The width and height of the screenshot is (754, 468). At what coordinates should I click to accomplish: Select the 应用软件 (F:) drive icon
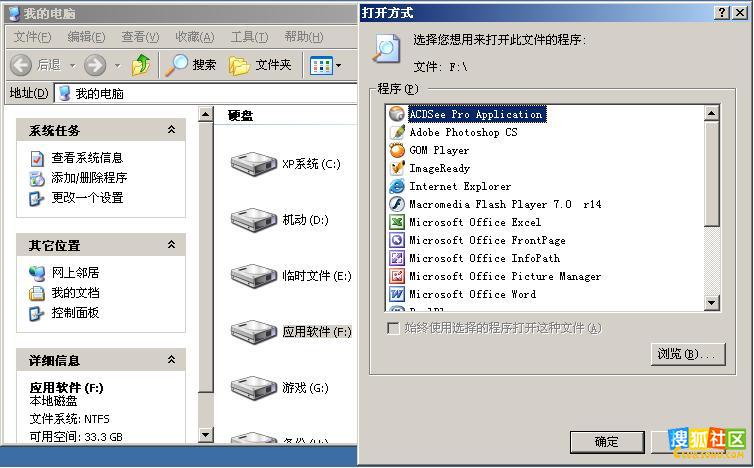click(253, 332)
